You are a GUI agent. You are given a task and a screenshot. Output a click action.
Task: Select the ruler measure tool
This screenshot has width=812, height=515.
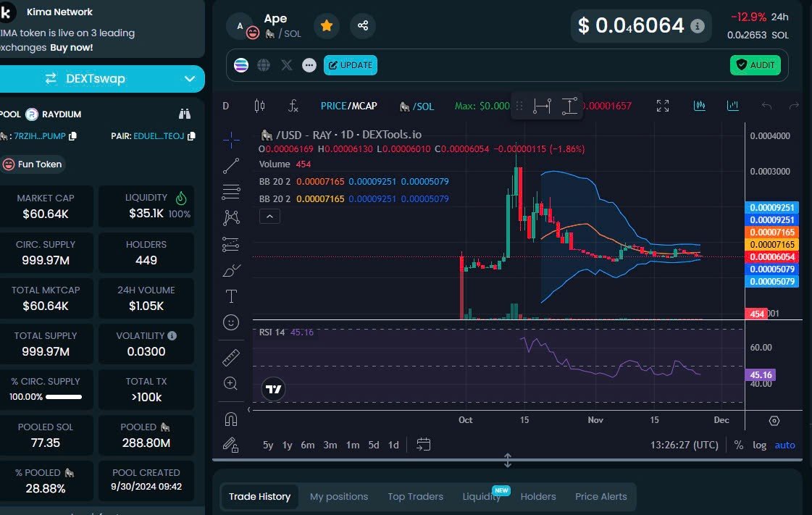(x=231, y=357)
